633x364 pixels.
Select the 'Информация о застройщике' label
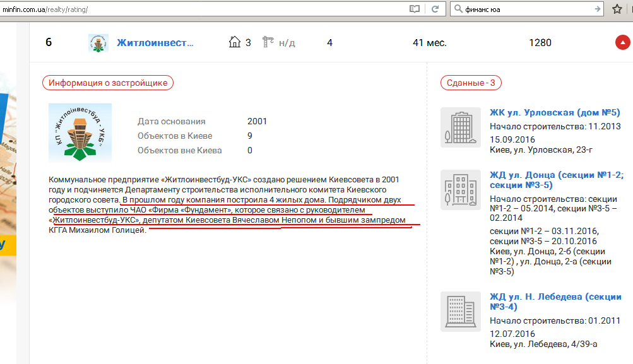[108, 83]
